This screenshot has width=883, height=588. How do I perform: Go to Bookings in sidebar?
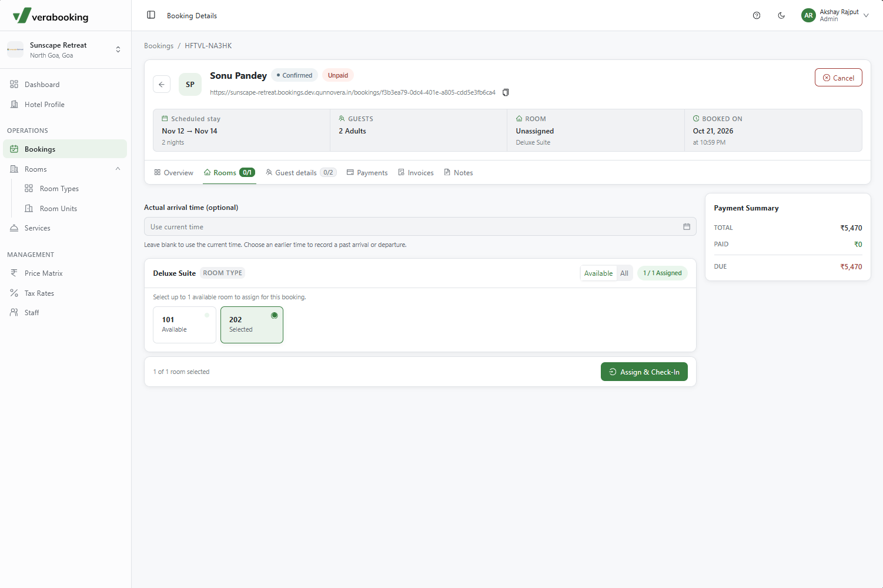pos(65,149)
